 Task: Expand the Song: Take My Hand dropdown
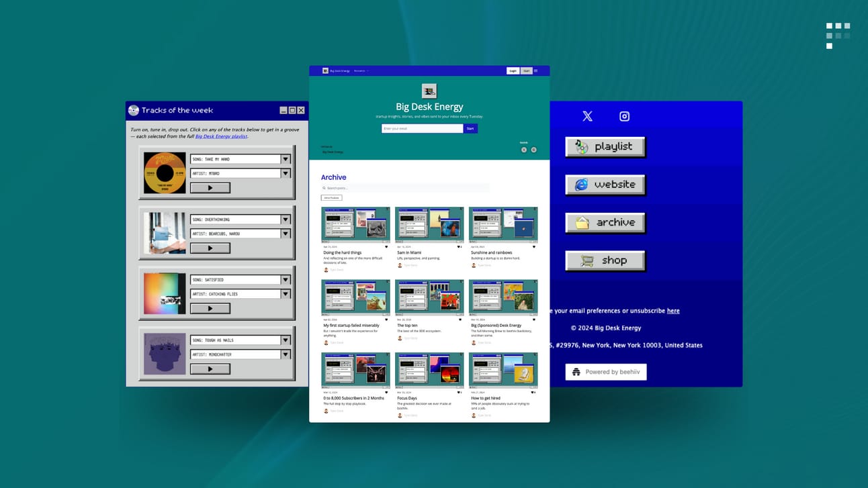[x=285, y=159]
